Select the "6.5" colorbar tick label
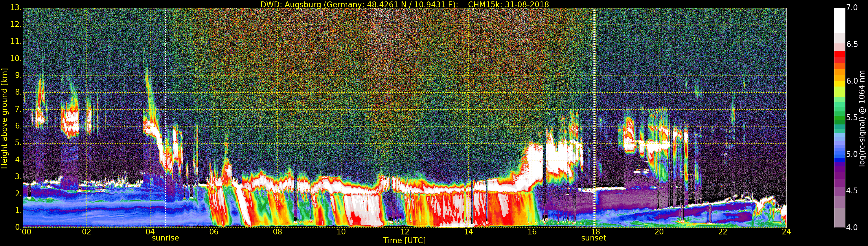The width and height of the screenshot is (868, 246). click(x=852, y=45)
